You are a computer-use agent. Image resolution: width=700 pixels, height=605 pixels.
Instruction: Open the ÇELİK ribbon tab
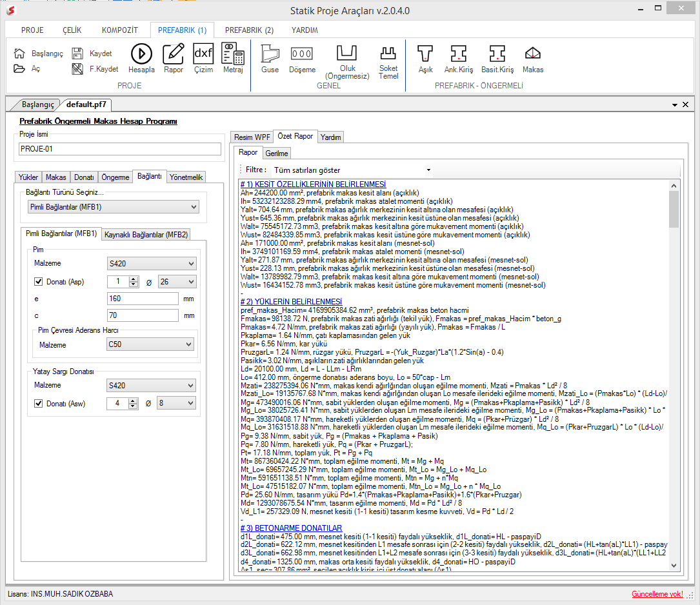[72, 30]
